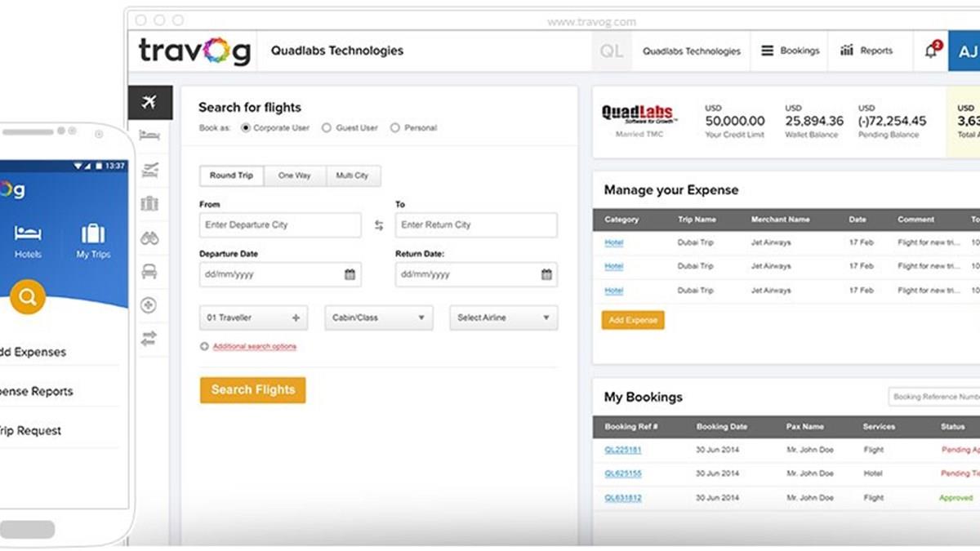Open the Return Date calendar icon
Screen dimensions: 980x551
click(546, 275)
